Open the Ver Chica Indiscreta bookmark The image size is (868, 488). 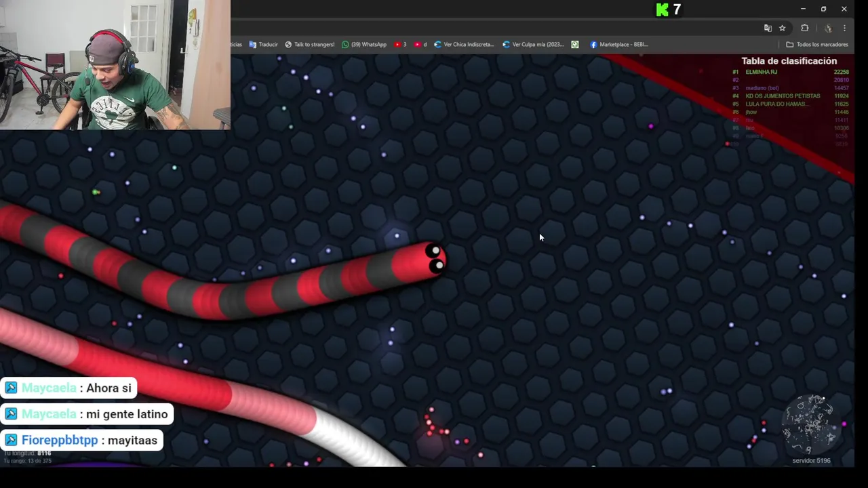tap(464, 45)
